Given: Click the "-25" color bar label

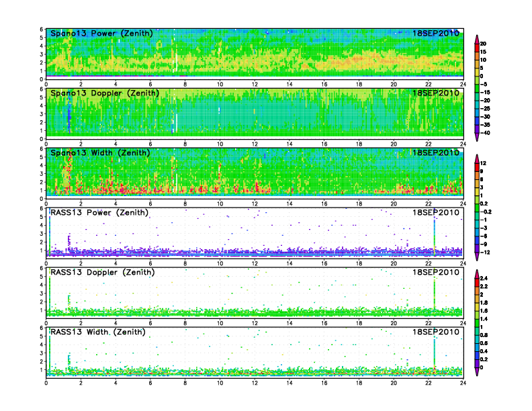Looking at the screenshot, I should (x=485, y=109).
